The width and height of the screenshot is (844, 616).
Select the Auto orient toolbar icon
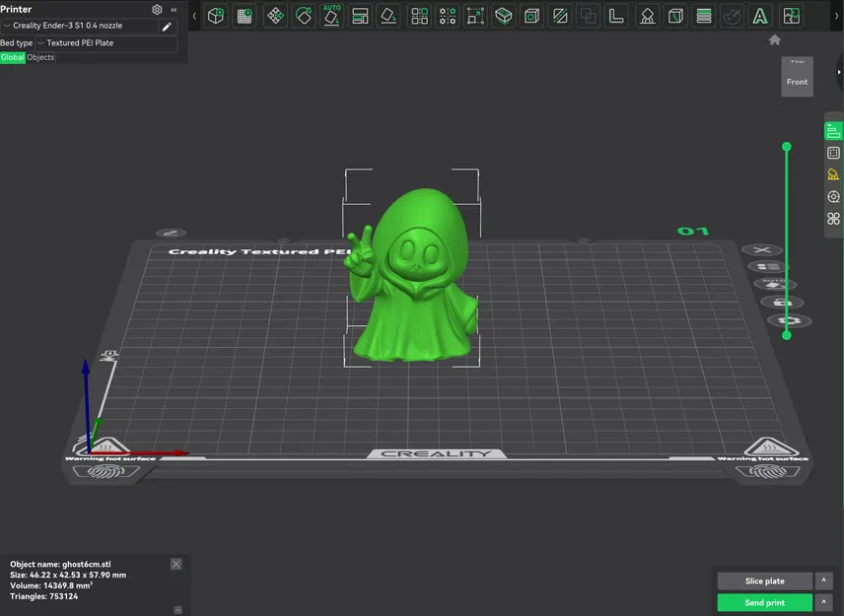coord(331,16)
